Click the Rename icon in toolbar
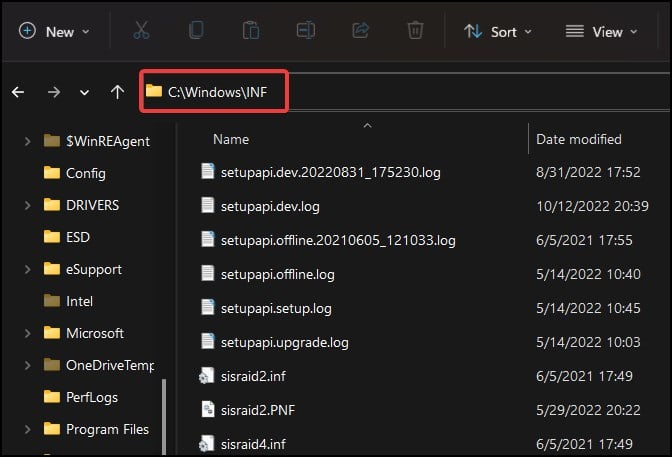 tap(306, 31)
